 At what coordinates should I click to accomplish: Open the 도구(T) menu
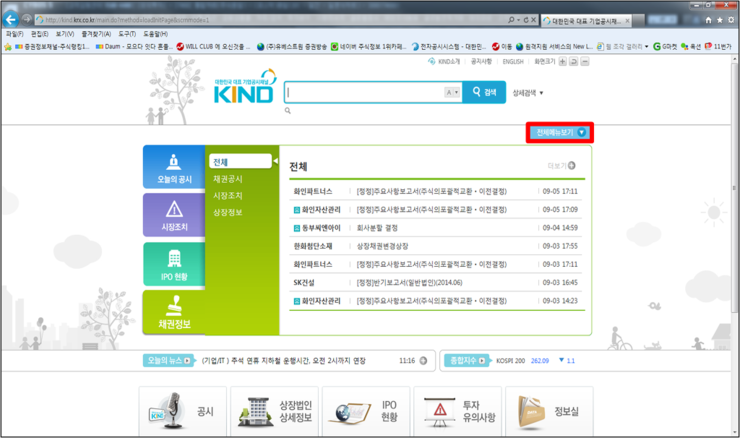pyautogui.click(x=127, y=34)
